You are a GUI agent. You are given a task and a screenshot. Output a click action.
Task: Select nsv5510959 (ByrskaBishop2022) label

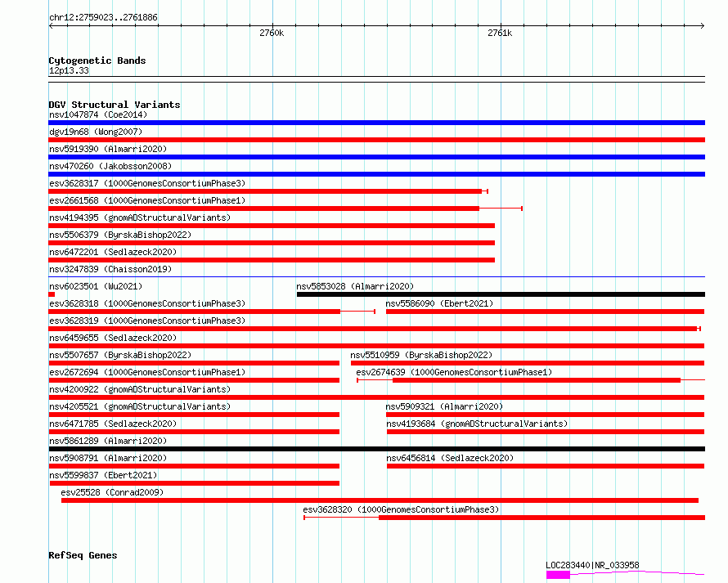tap(421, 355)
